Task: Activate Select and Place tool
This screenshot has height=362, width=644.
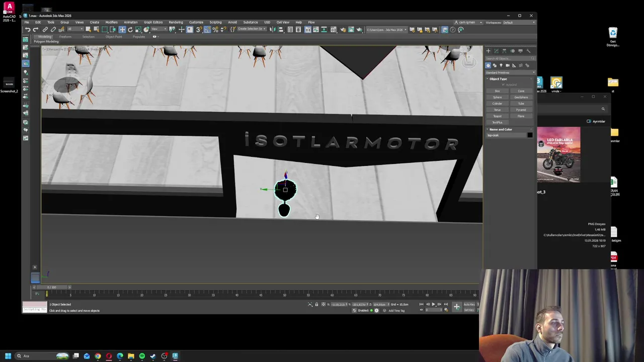Action: click(x=146, y=29)
